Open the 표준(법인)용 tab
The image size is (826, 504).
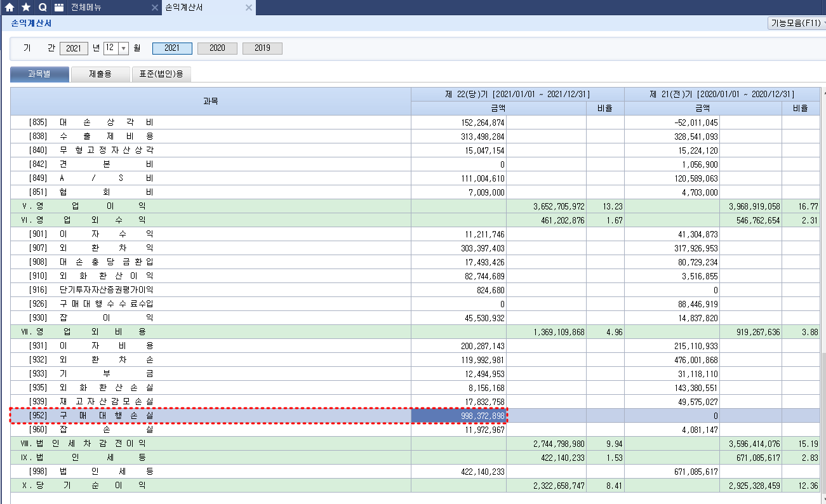[161, 74]
